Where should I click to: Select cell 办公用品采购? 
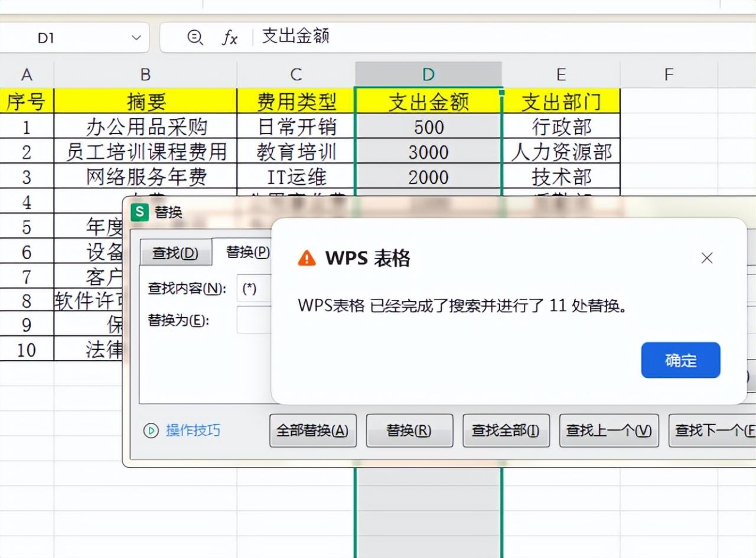(145, 126)
